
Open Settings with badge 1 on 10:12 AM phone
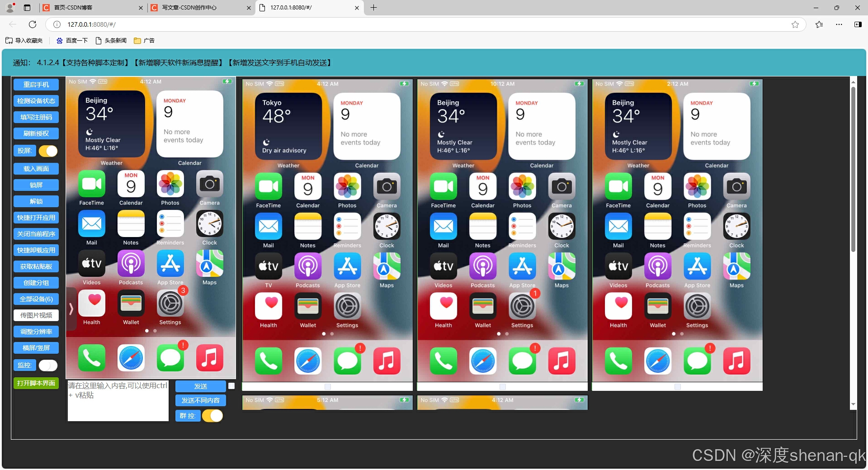(x=523, y=306)
